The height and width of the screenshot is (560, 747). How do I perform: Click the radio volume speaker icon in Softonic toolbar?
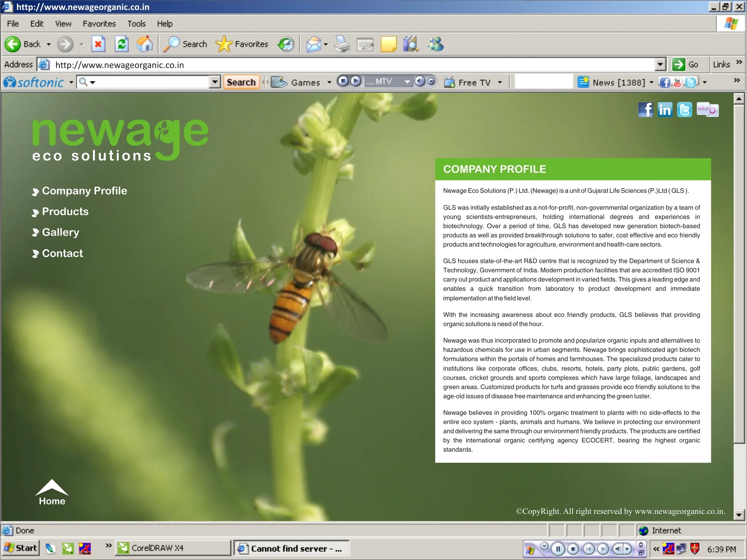click(420, 81)
